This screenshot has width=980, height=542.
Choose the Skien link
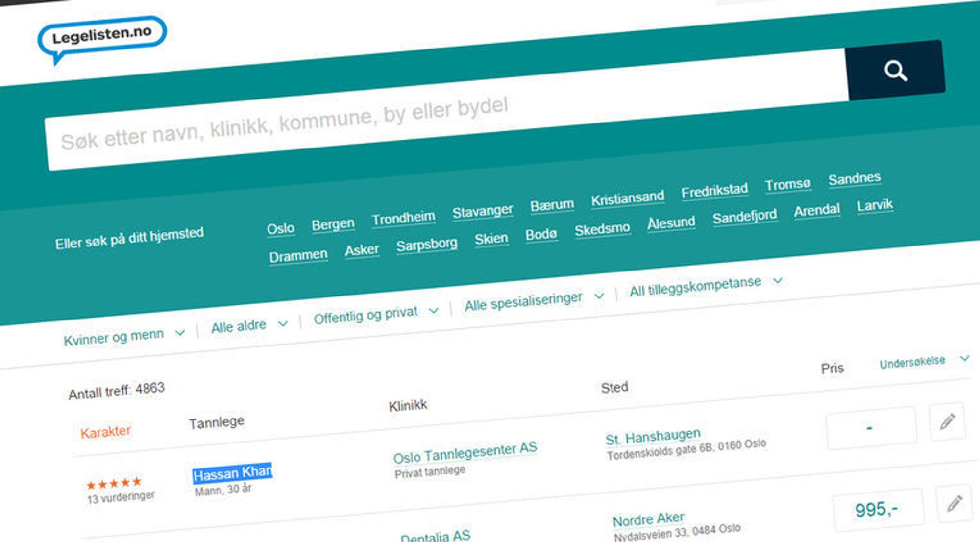pyautogui.click(x=491, y=239)
